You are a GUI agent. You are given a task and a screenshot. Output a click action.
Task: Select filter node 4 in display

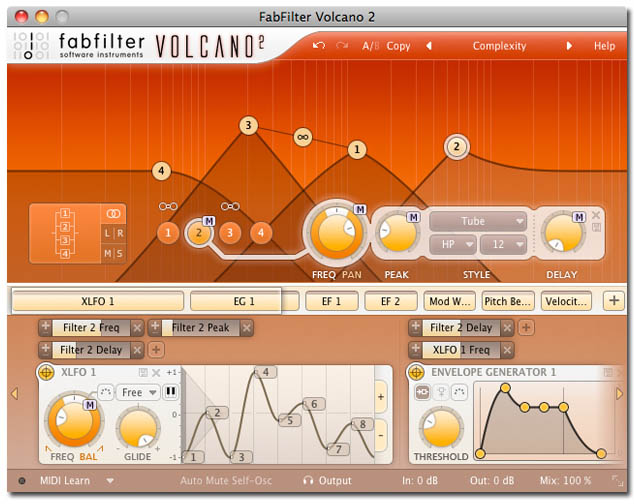[161, 171]
